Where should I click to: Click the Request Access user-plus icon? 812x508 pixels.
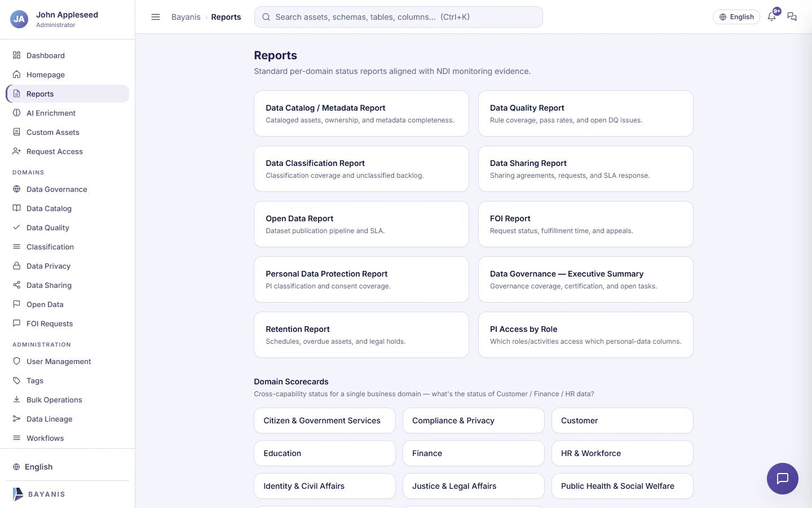coord(16,151)
